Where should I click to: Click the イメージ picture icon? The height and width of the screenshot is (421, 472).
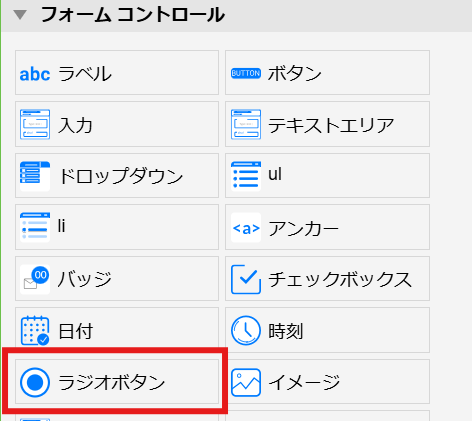click(246, 382)
